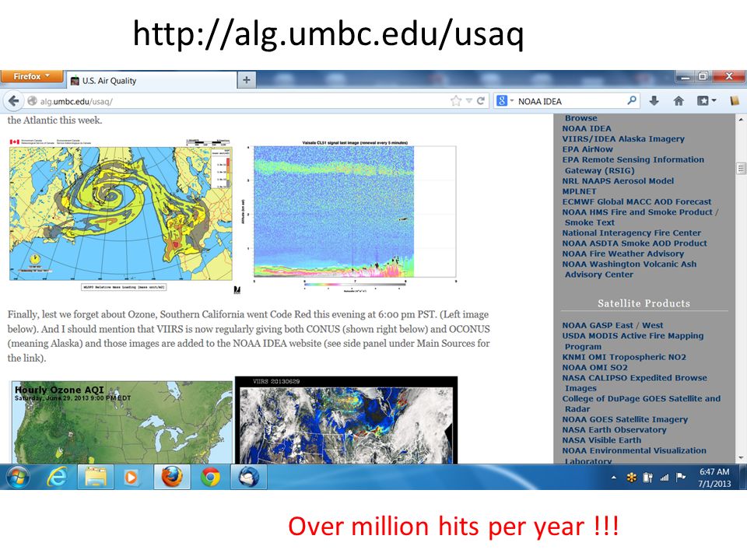747x560 pixels.
Task: Open NOAA HMS Fire and Smoke Product link
Action: [x=637, y=212]
